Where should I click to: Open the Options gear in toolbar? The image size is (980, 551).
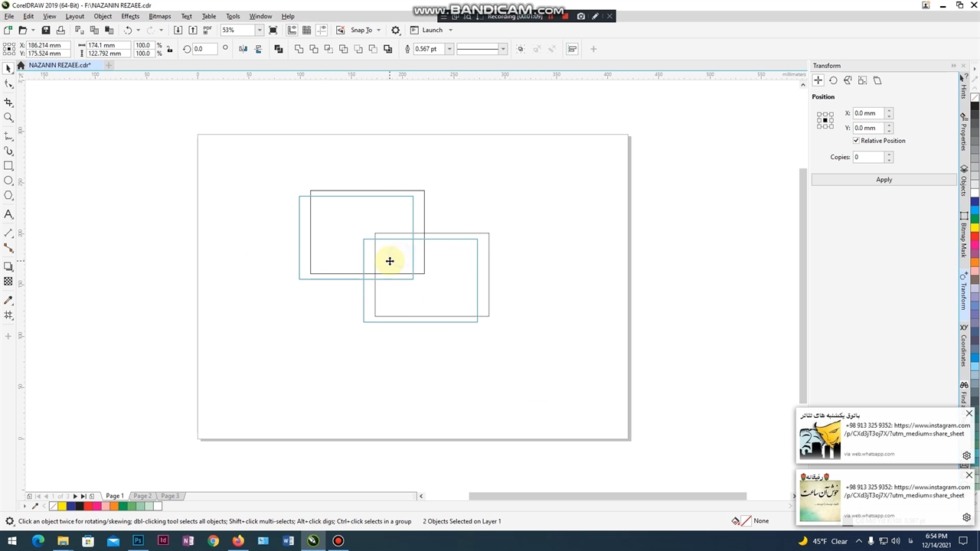[x=396, y=31]
